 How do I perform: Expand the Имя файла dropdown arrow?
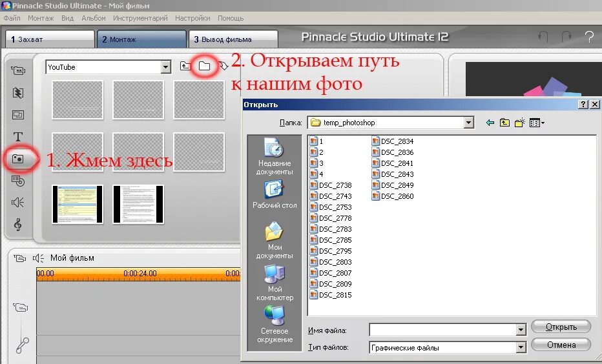521,330
